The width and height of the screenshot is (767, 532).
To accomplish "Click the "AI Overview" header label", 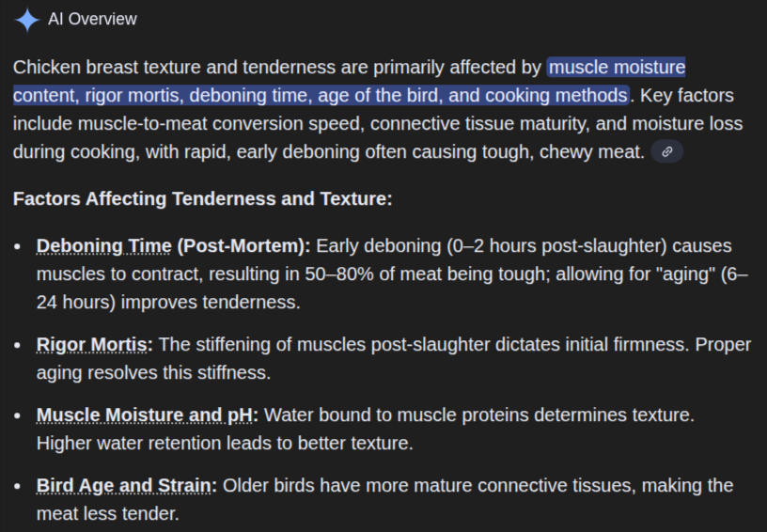I will pos(92,19).
